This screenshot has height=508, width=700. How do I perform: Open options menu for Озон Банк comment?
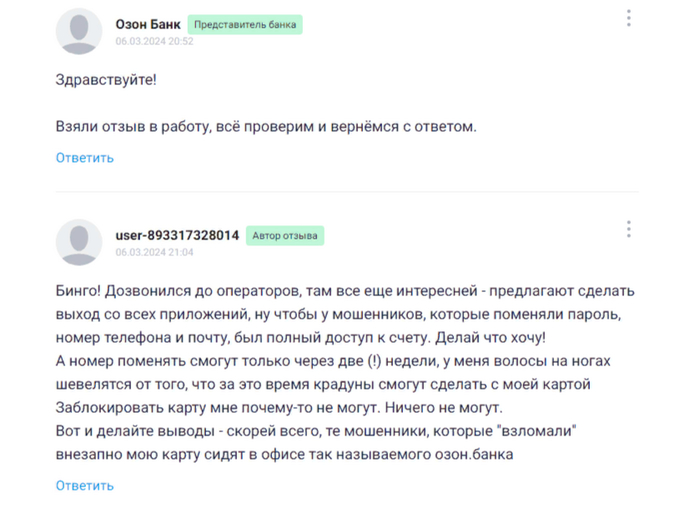click(628, 18)
